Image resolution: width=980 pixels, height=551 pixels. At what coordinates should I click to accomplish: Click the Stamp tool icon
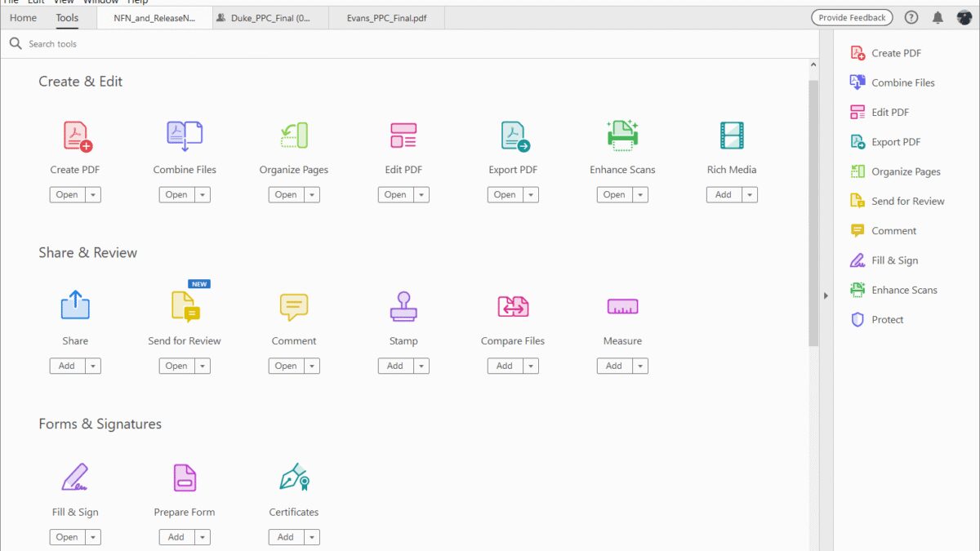403,307
